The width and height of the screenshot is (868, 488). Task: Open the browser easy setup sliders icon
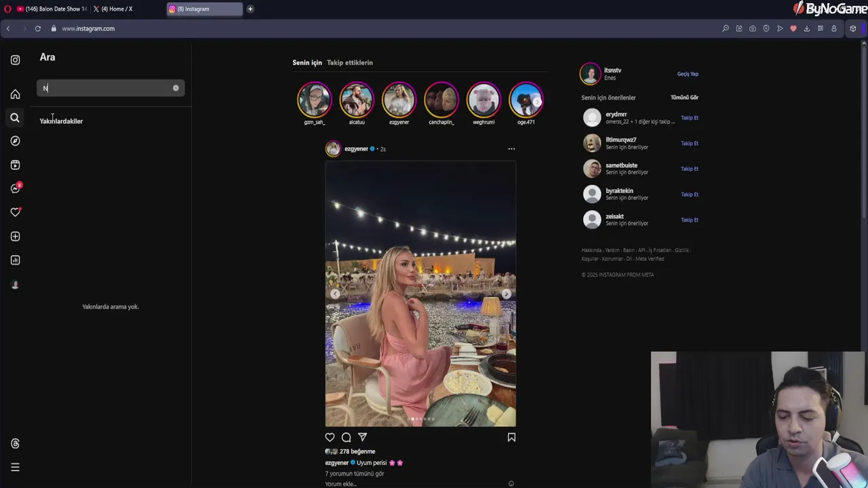(821, 28)
